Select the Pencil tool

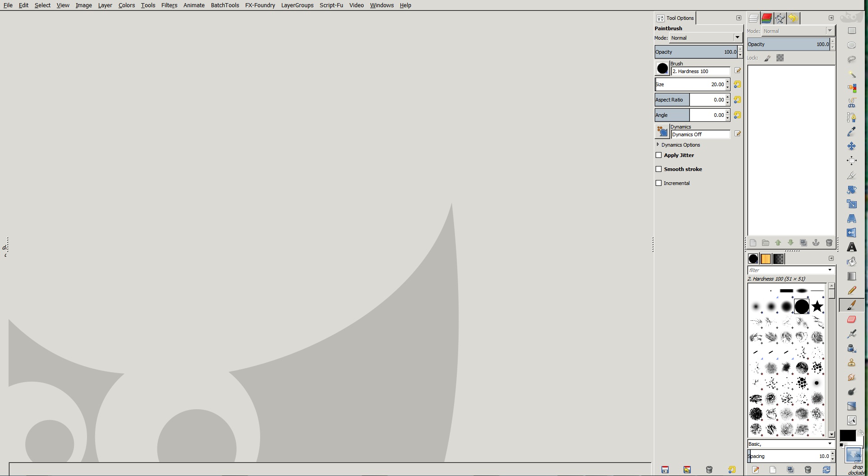(851, 291)
